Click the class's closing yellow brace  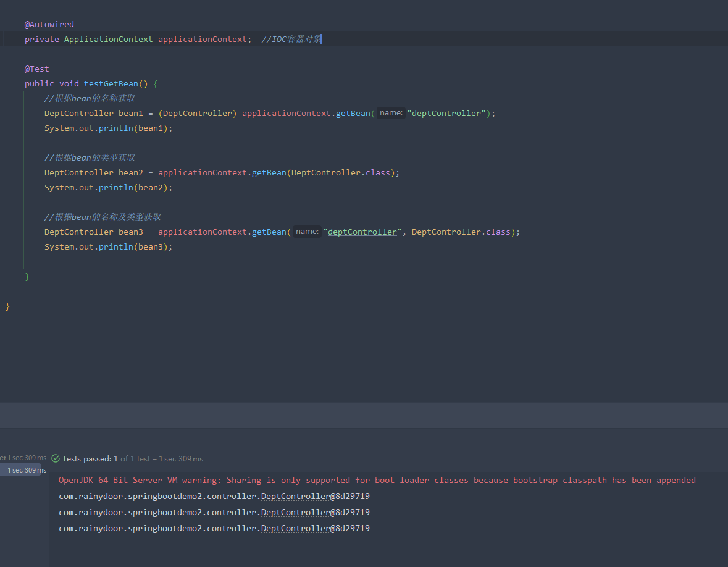pos(7,306)
